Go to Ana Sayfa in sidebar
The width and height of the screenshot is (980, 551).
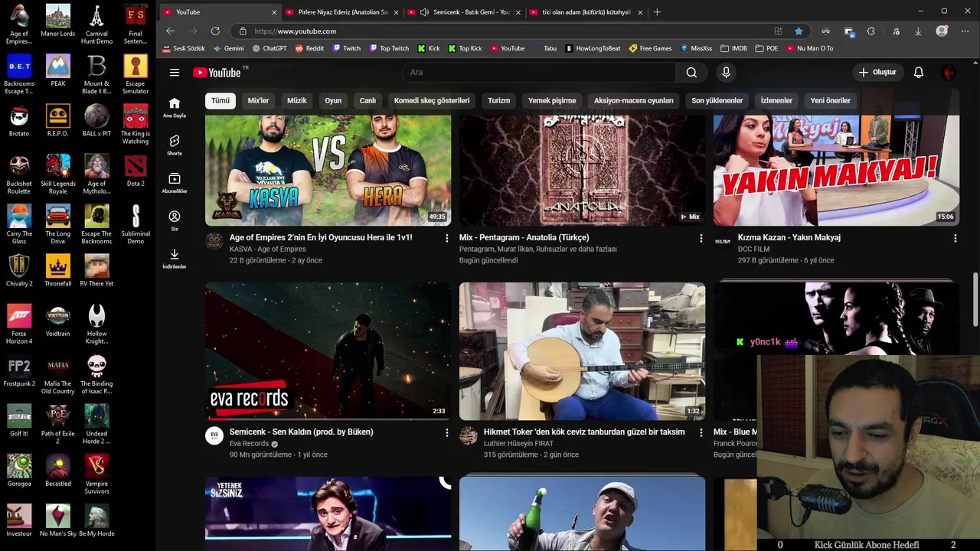(x=175, y=108)
